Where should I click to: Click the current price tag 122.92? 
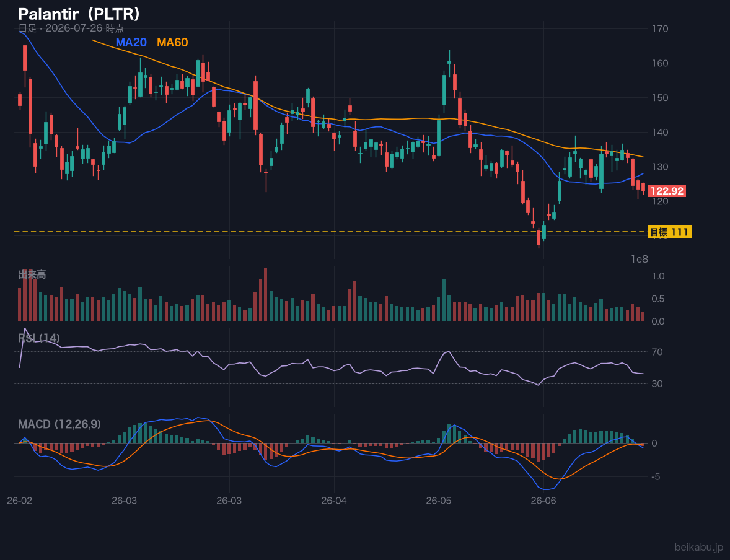(667, 191)
